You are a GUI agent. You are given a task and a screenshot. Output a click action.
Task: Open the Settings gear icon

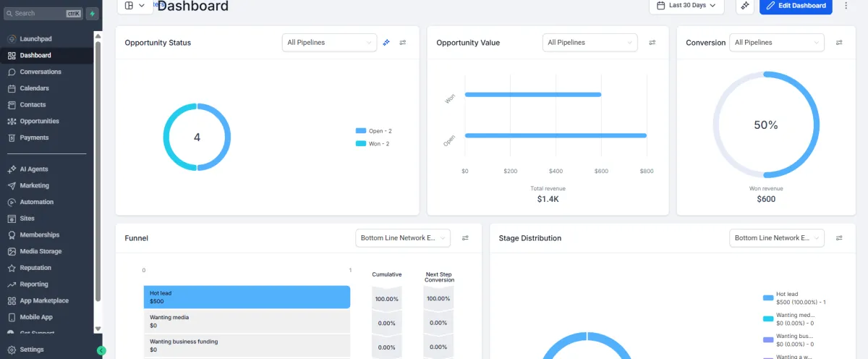12,350
